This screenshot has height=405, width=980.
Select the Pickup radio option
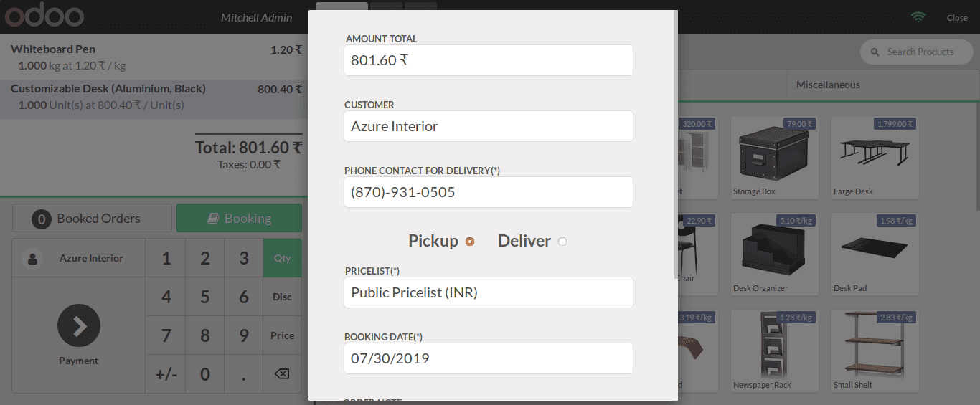[470, 242]
